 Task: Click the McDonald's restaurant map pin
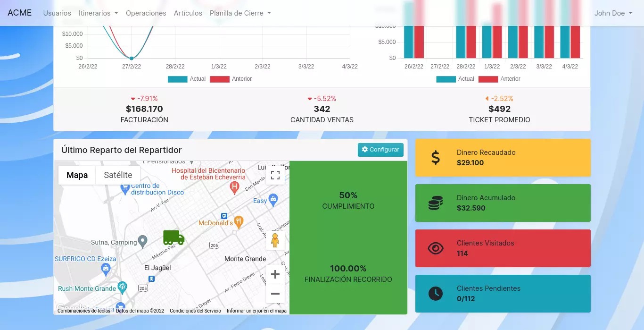tap(239, 222)
